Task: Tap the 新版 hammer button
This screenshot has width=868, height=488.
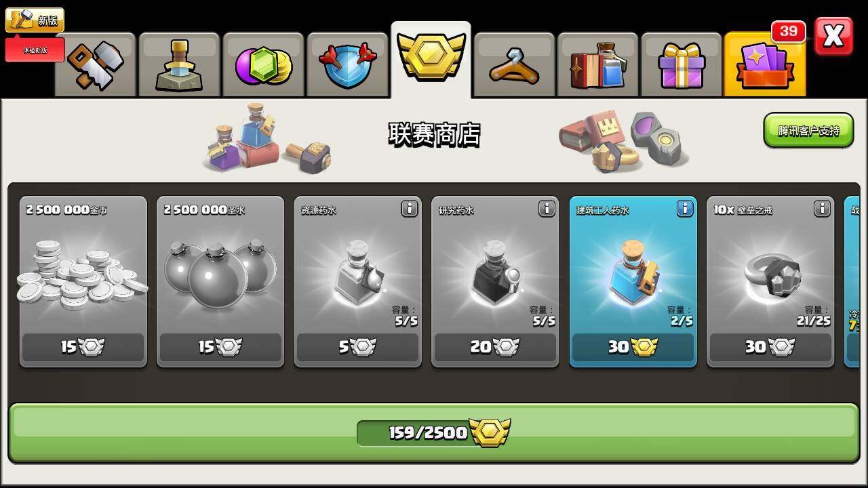Action: [35, 20]
